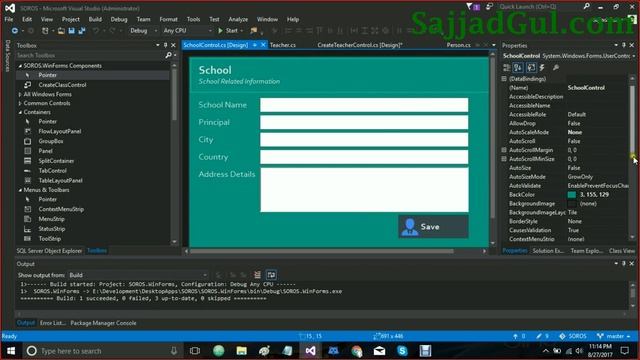The height and width of the screenshot is (360, 640).
Task: Switch to SQL Server Object Explorer tab
Action: click(x=49, y=251)
